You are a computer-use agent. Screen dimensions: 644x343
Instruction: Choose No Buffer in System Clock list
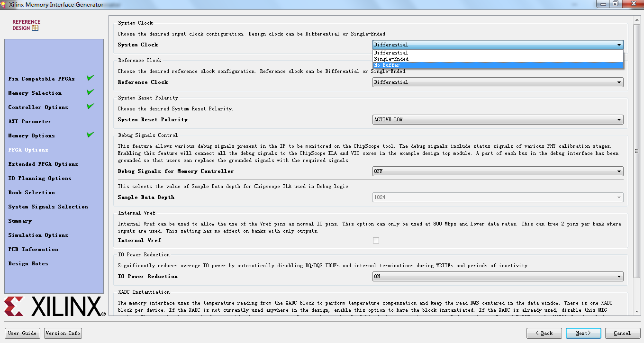pos(498,65)
